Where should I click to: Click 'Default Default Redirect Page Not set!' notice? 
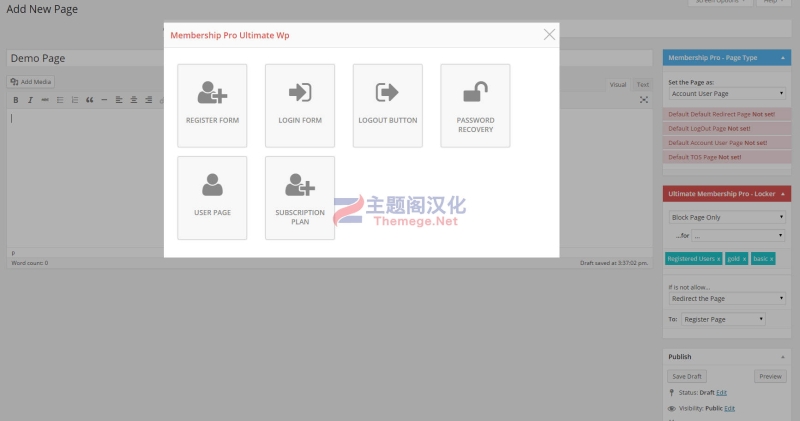click(x=727, y=114)
